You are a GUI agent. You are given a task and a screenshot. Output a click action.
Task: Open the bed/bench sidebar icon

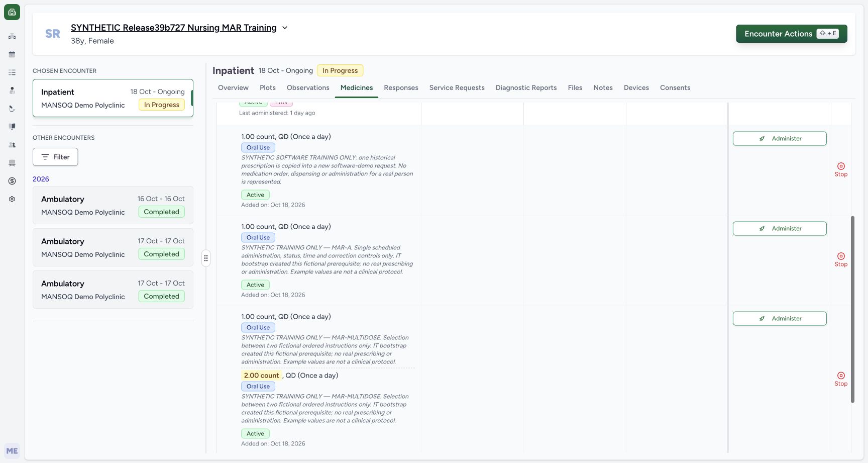[x=12, y=163]
